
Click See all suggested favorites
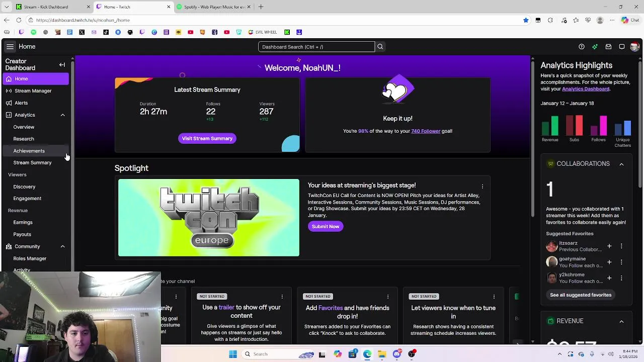[581, 295]
